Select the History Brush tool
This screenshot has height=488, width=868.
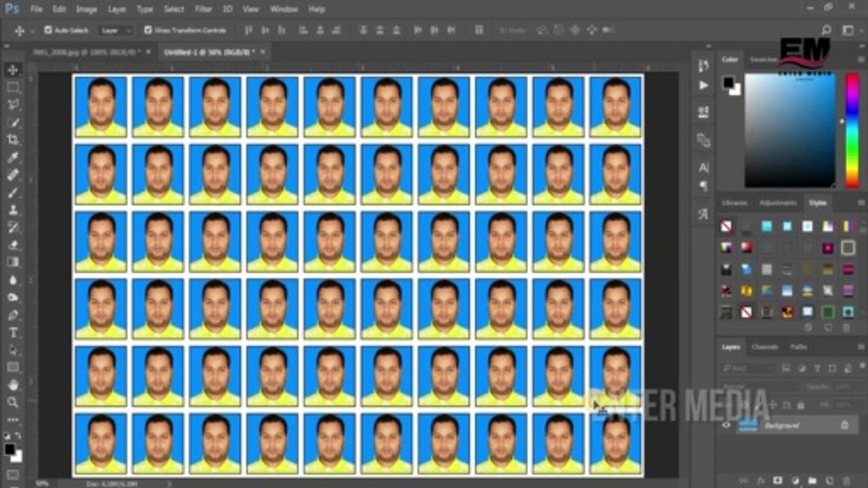(13, 228)
